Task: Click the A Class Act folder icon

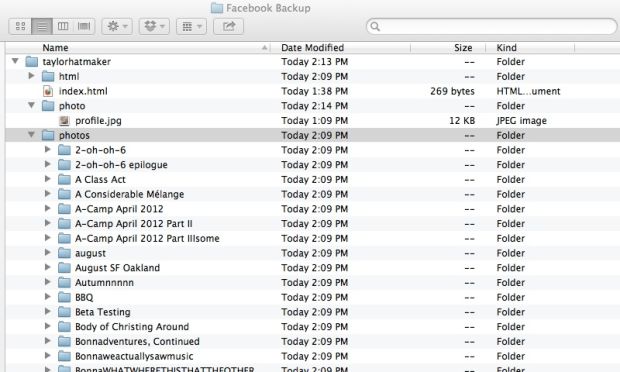Action: click(x=64, y=179)
